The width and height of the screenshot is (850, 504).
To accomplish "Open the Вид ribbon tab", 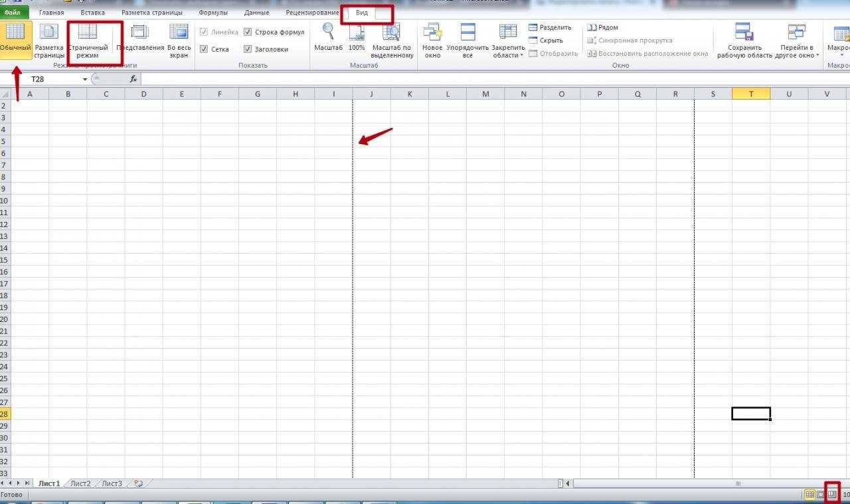I will coord(362,13).
